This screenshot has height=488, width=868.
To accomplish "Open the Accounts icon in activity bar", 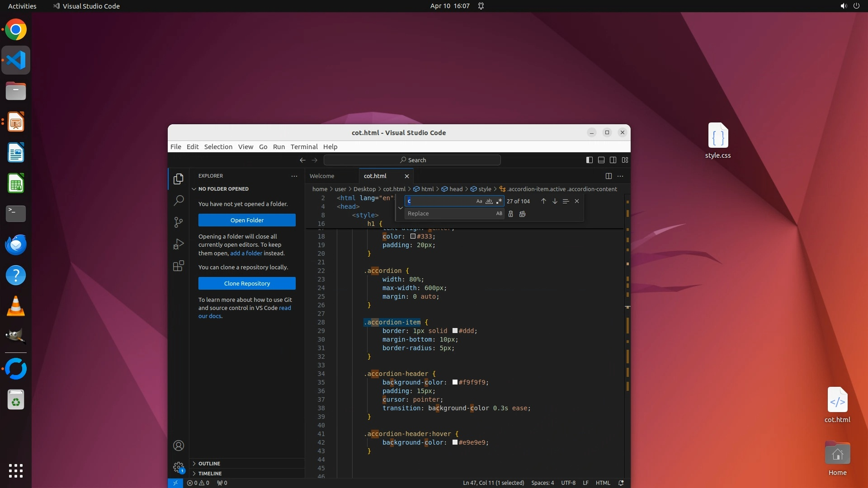I will click(x=179, y=446).
